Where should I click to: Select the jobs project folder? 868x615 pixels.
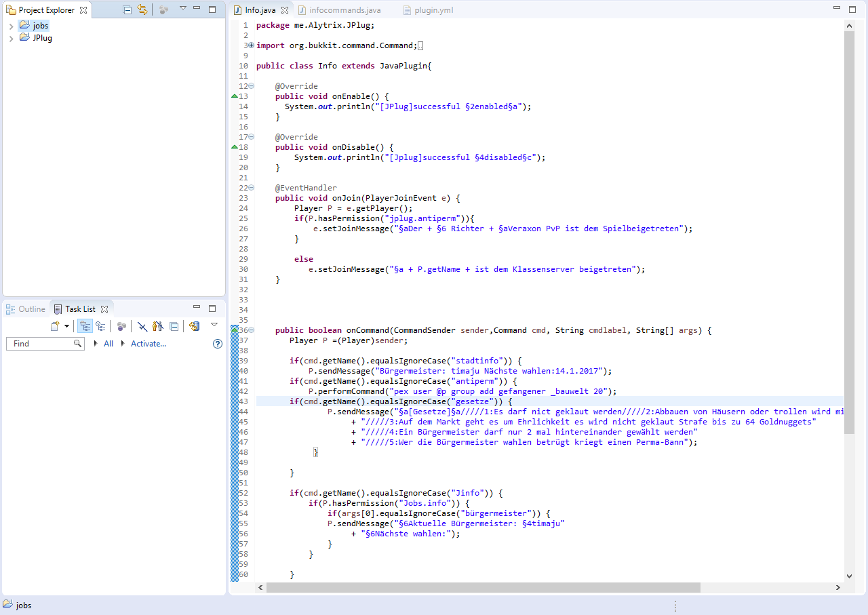click(34, 26)
